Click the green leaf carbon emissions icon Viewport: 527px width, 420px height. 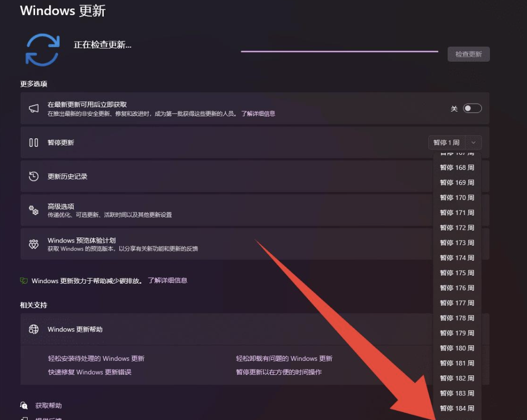click(24, 281)
